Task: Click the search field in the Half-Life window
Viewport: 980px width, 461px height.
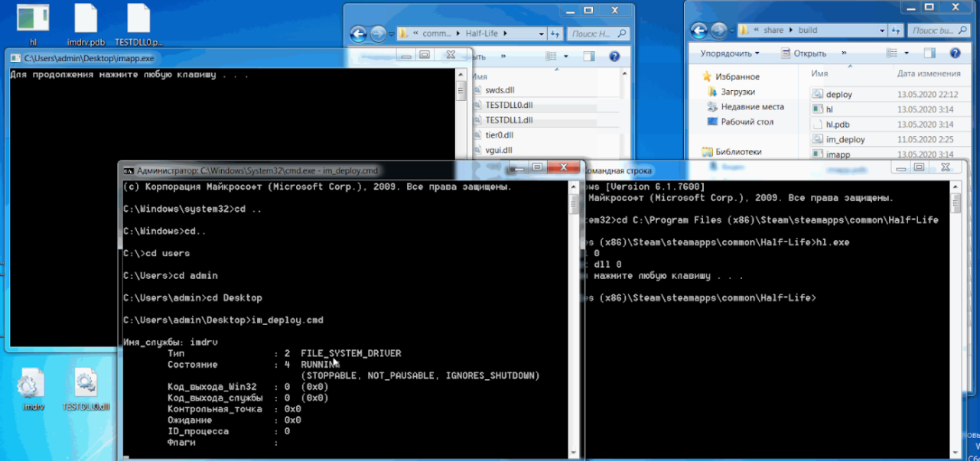Action: click(594, 34)
